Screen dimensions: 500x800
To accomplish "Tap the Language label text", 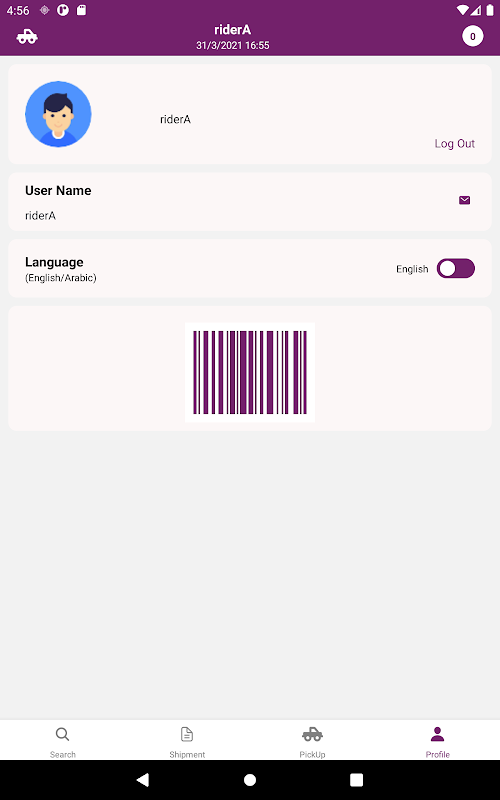I will click(54, 262).
